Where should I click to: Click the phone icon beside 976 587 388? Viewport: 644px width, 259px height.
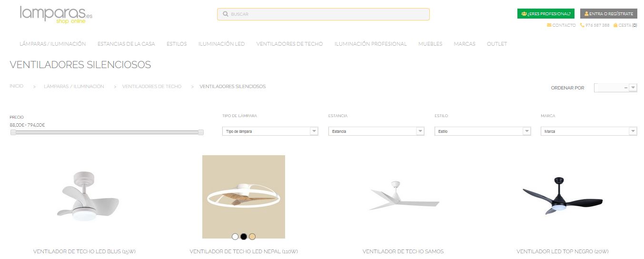(582, 25)
